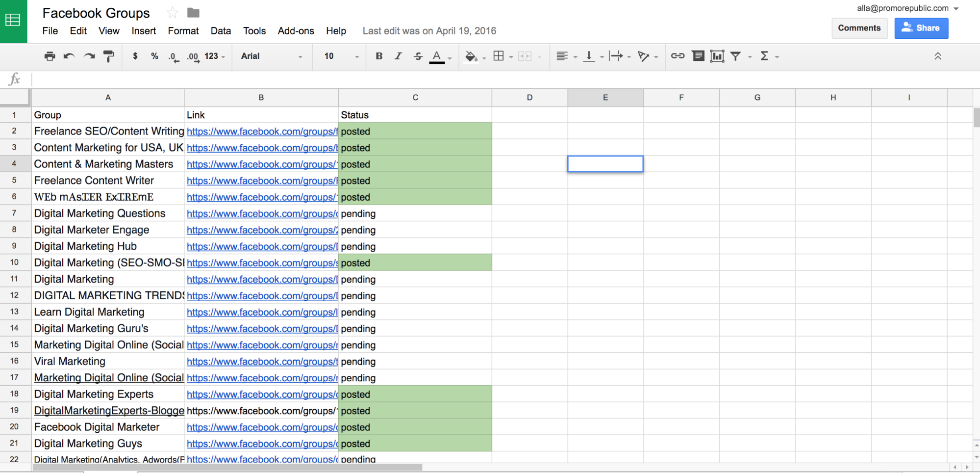Viewport: 980px width, 473px height.
Task: Click into the formula bar
Action: [x=505, y=79]
